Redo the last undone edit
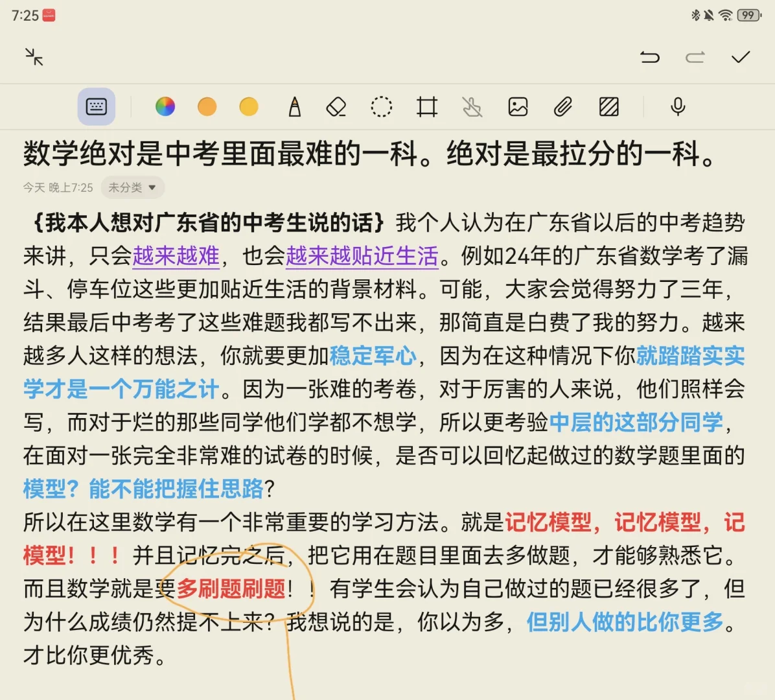 click(695, 57)
